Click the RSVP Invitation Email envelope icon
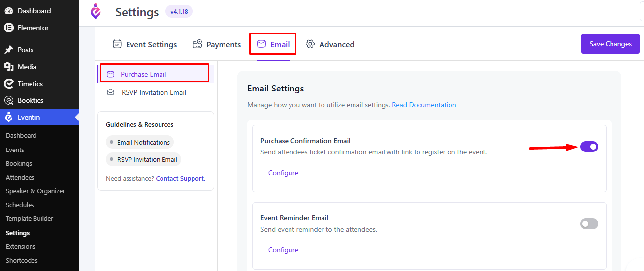The image size is (644, 271). 111,92
